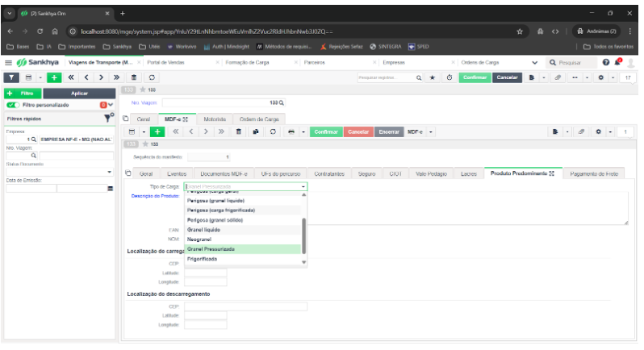Image resolution: width=644 pixels, height=350 pixels.
Task: Click the funnel filter icon in top toolbar
Action: tap(11, 77)
